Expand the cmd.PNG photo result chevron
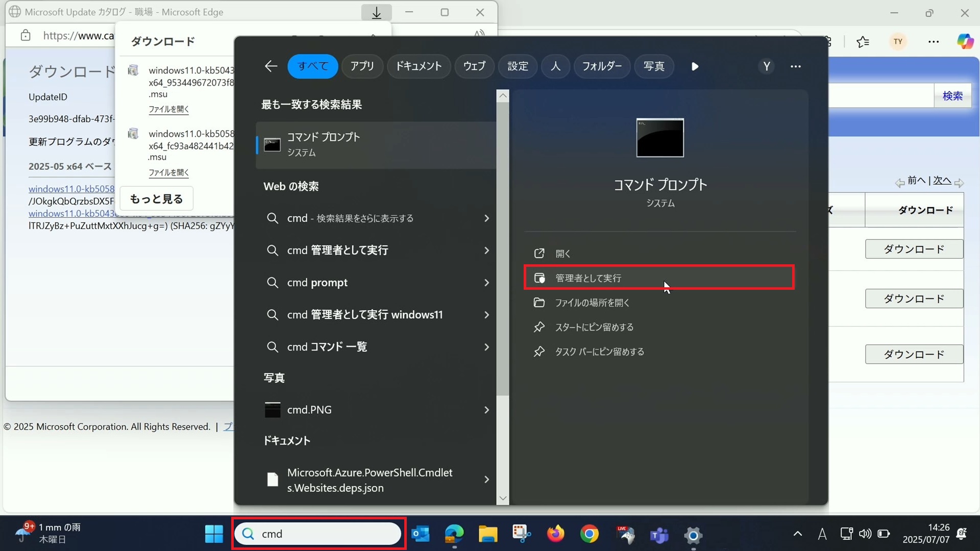 [486, 410]
